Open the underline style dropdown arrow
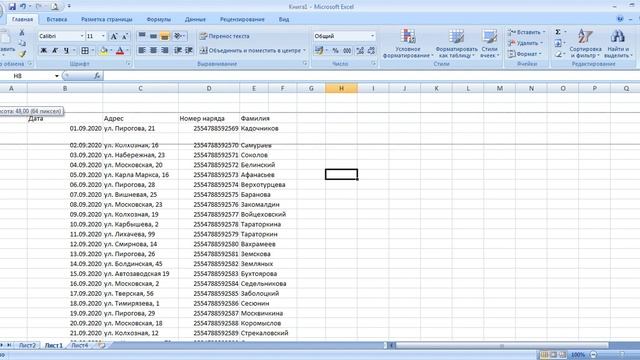 point(74,51)
